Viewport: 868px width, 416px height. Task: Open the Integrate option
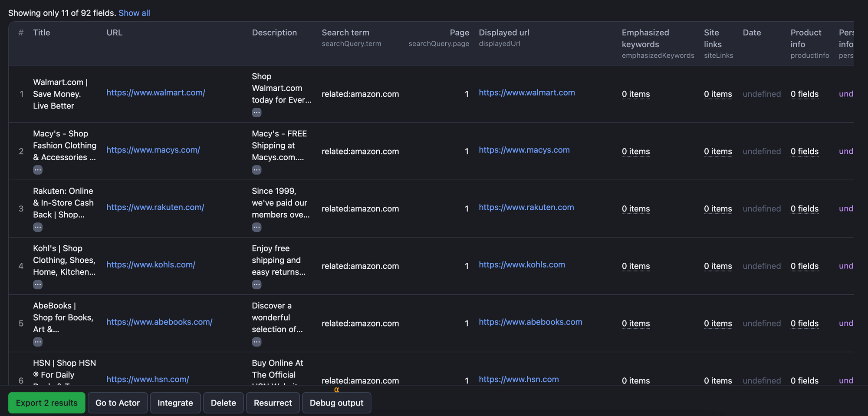[x=175, y=403]
